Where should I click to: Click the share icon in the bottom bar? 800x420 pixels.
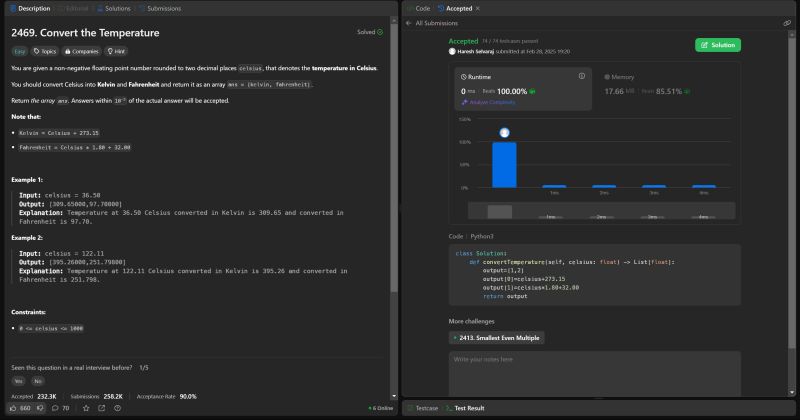(102, 408)
